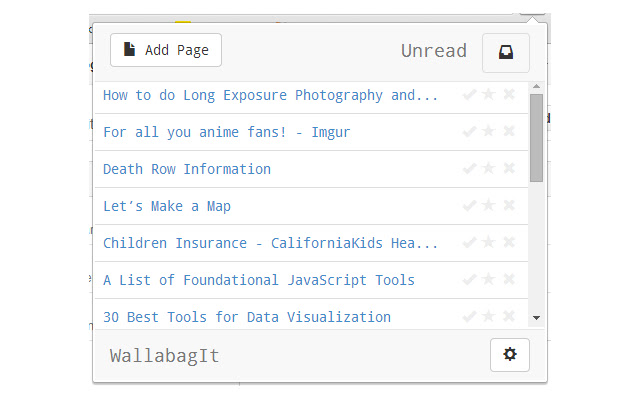
Task: Delete the Children Insurance CaliforniaKids article
Action: pos(509,243)
